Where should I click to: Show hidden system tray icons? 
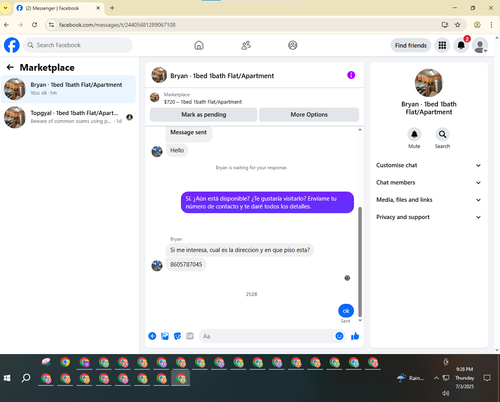tap(436, 378)
